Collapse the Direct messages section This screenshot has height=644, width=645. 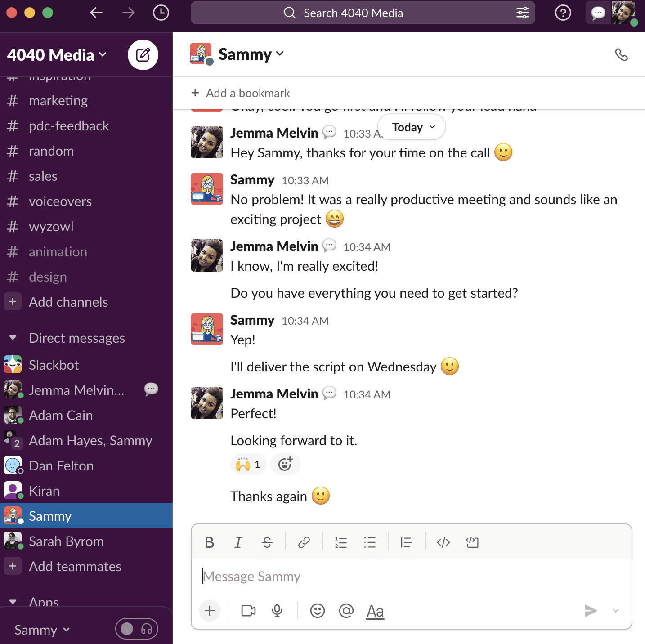coord(12,338)
